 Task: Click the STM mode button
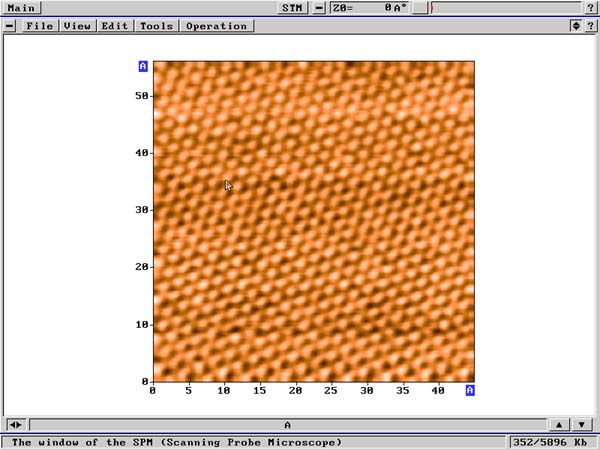point(292,8)
